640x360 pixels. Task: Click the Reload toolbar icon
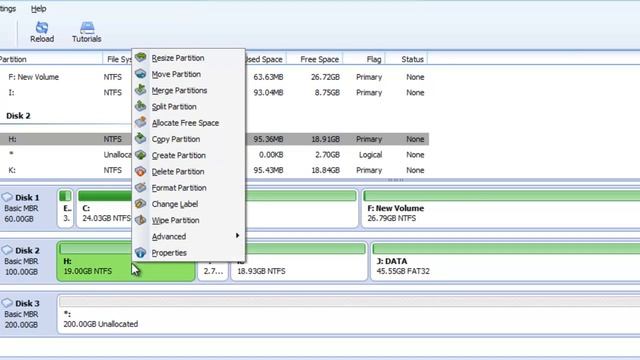(x=42, y=28)
